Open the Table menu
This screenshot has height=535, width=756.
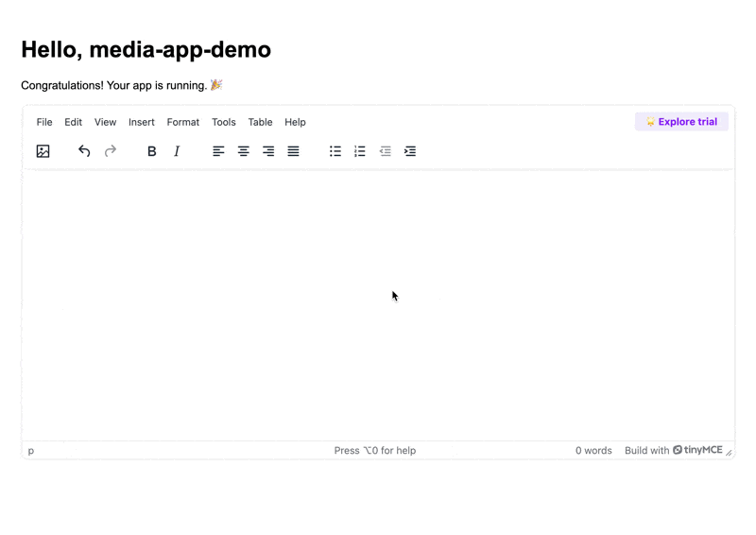[x=261, y=122]
